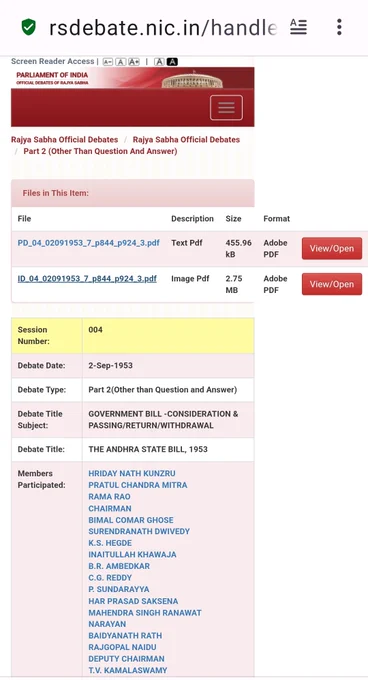This screenshot has width=368, height=680.
Task: Select member K.S. HEGDE
Action: coord(110,543)
